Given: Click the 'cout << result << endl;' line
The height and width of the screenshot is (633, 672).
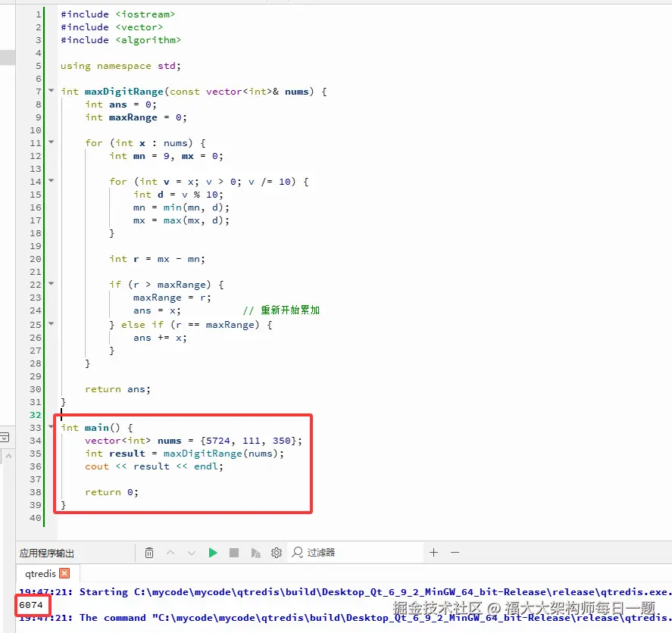Looking at the screenshot, I should coord(155,466).
